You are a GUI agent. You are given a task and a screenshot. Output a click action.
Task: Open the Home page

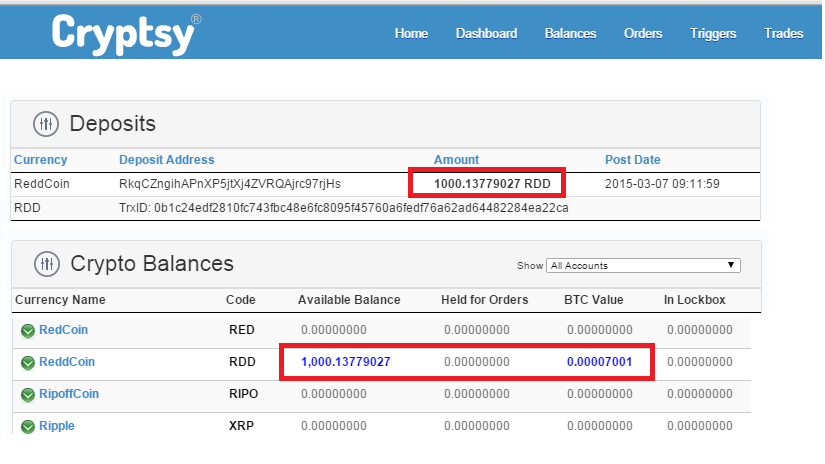[x=411, y=34]
